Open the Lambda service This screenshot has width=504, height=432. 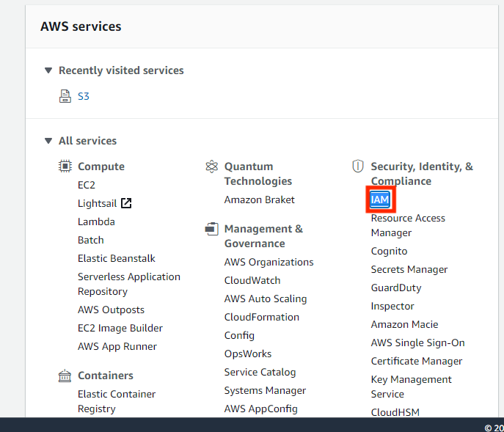96,222
